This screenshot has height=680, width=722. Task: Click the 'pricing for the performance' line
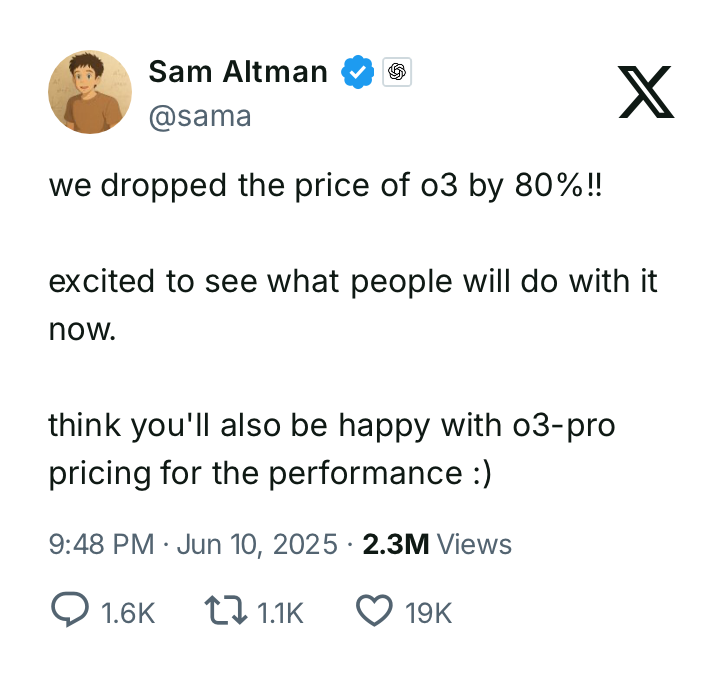pyautogui.click(x=256, y=473)
